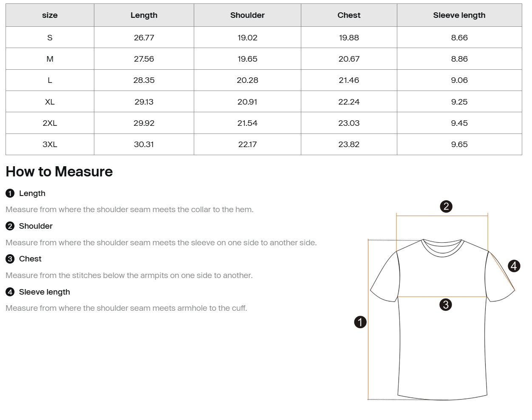Select marker 4 next to the t-shirt sleeve

coord(514,266)
